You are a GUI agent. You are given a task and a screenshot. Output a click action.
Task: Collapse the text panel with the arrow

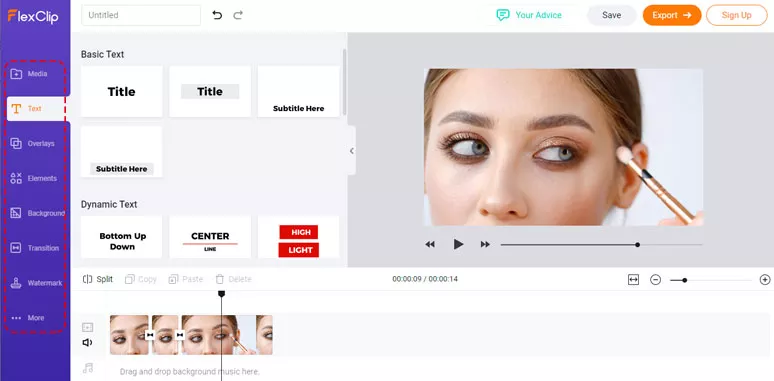click(x=351, y=151)
